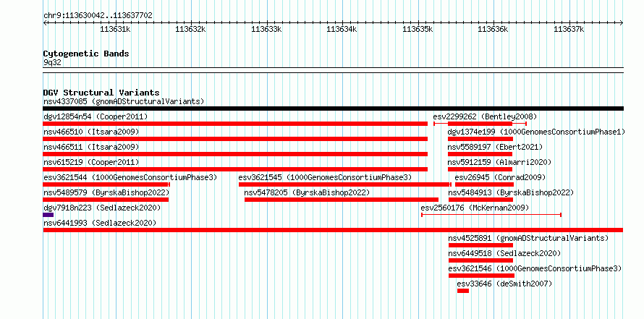Screen dimensions: 644x319
Task: Click the Cytogenetic Bands track title
Action: [x=86, y=54]
